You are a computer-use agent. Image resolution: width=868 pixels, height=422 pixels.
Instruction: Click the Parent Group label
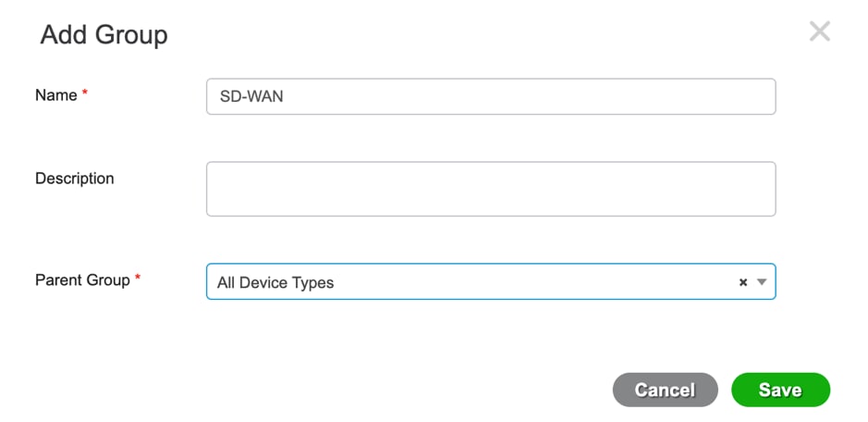[x=82, y=279]
